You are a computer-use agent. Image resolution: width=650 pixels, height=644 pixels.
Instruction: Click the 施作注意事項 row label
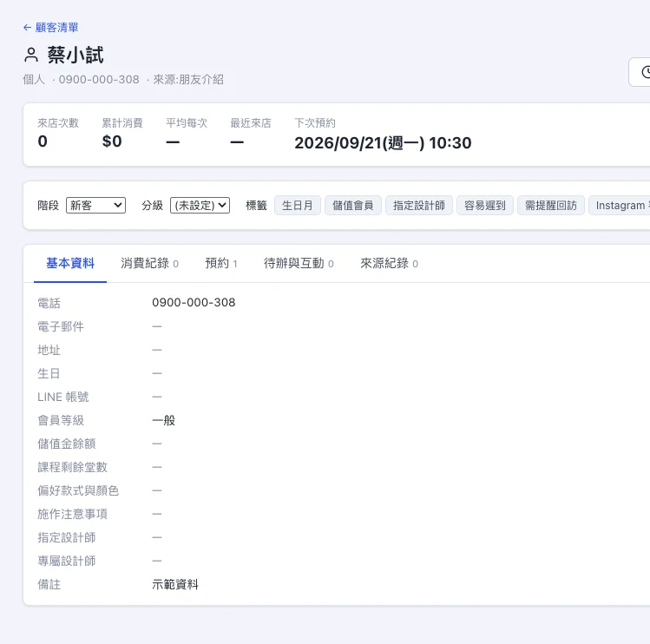(72, 514)
